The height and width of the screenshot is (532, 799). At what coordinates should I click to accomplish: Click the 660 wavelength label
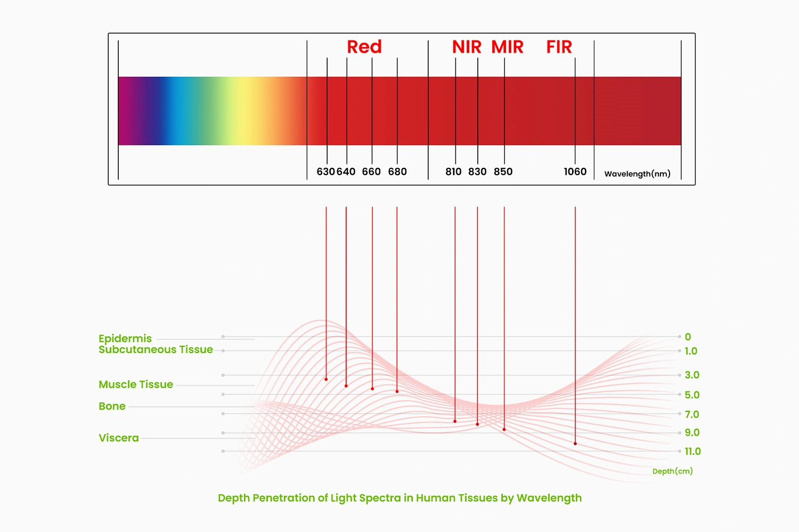(371, 171)
